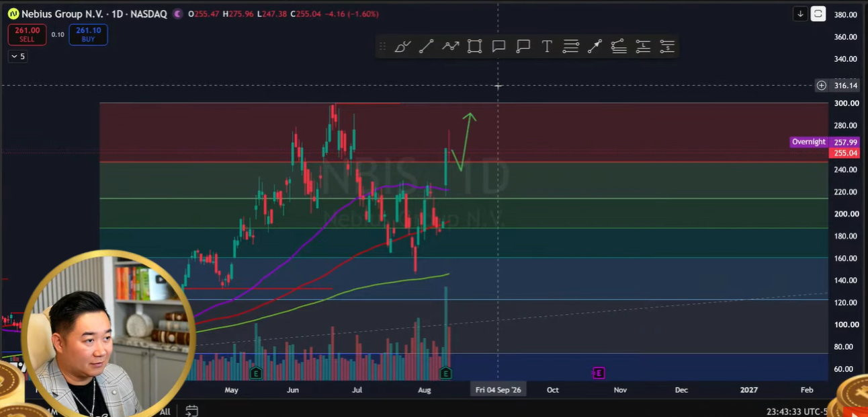
Task: Click the Aug label on time axis
Action: [425, 390]
